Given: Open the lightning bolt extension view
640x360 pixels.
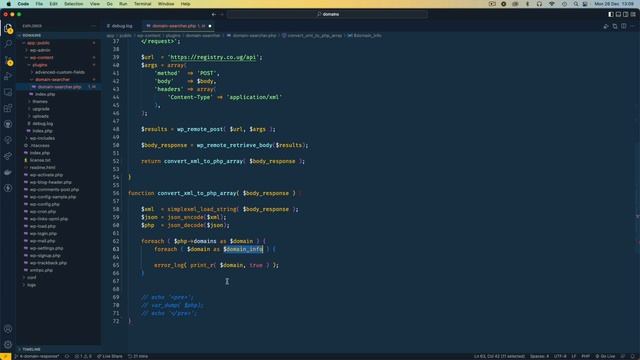Looking at the screenshot, I should (x=8, y=188).
